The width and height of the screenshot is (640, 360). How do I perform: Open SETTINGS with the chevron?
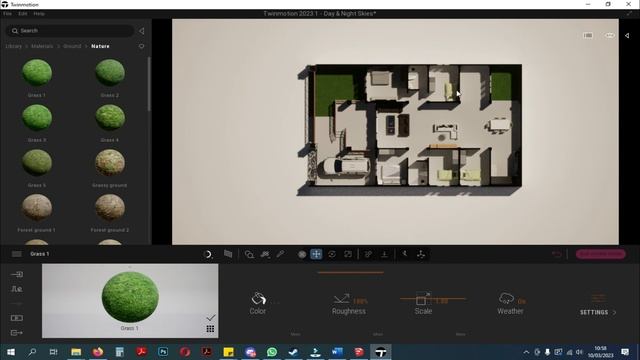point(598,312)
